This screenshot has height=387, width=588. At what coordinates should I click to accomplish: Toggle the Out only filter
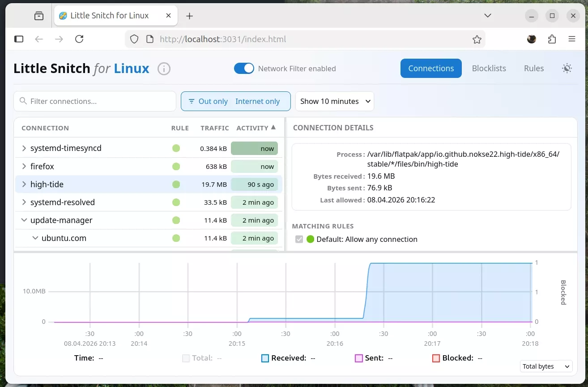point(213,101)
